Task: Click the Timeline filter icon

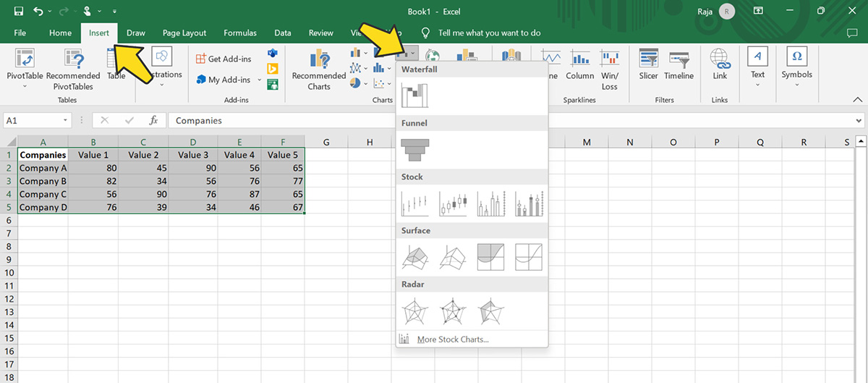Action: coord(678,65)
